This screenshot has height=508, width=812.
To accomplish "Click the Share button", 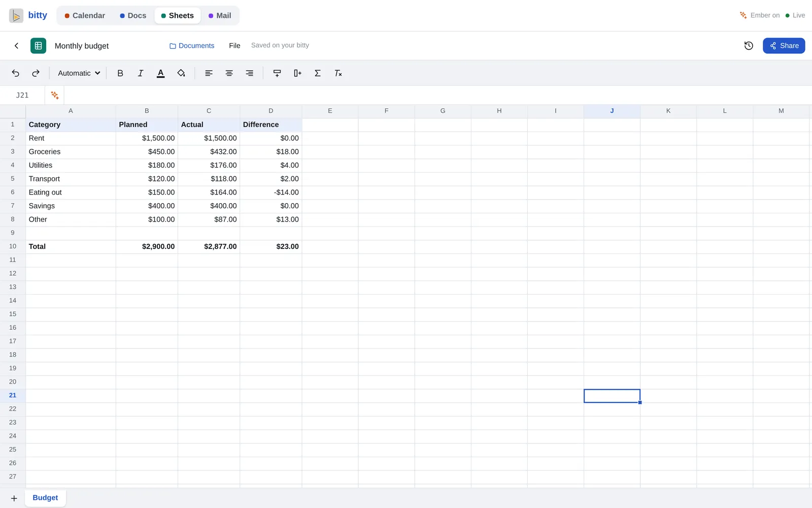I will pos(784,46).
